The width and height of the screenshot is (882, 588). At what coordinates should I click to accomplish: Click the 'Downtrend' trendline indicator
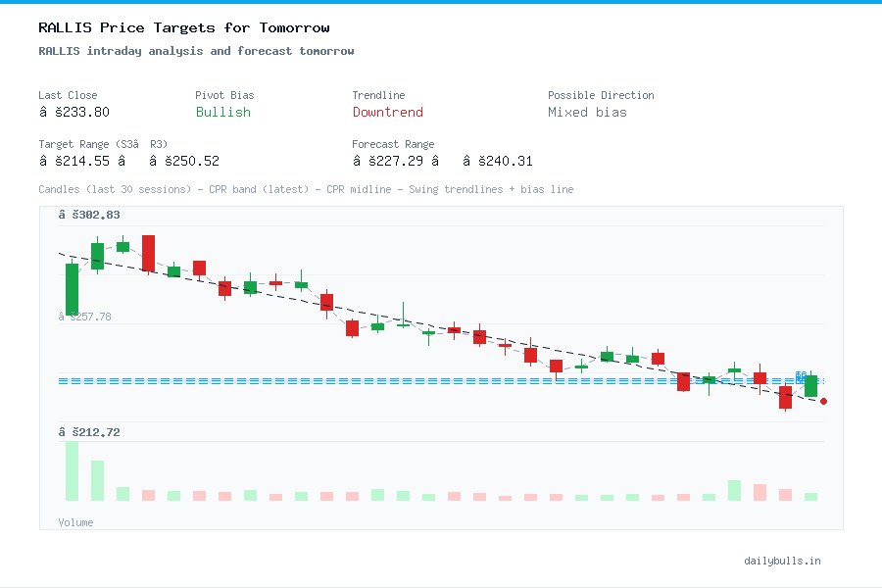point(387,113)
